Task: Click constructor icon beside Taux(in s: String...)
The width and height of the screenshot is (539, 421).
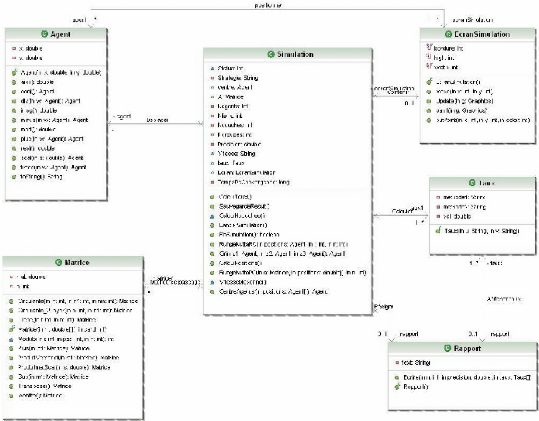Action: point(438,230)
